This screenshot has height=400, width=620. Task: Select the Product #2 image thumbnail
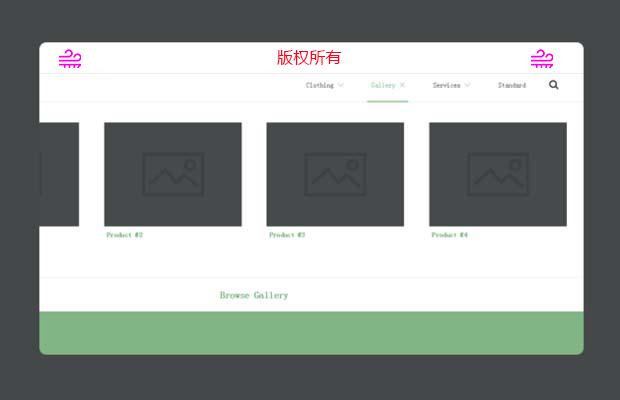point(173,174)
